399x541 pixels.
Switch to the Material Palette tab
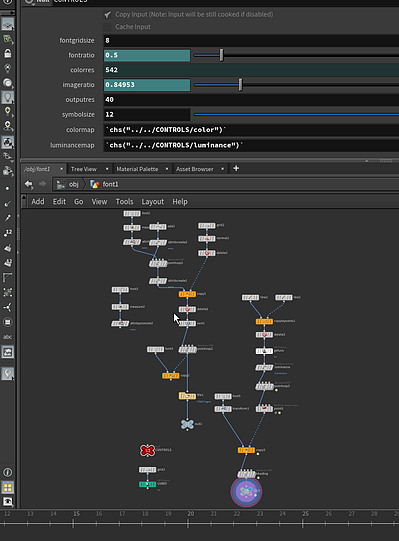click(x=137, y=169)
